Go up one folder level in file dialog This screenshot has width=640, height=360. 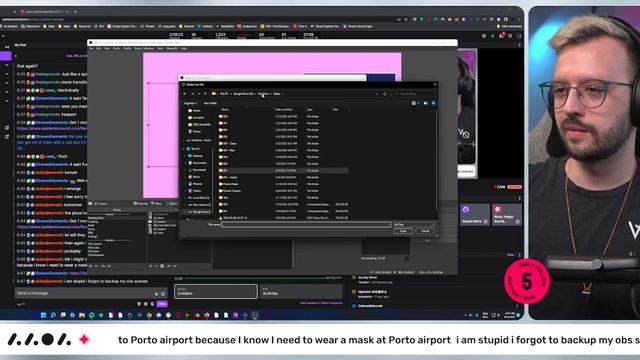coord(205,94)
